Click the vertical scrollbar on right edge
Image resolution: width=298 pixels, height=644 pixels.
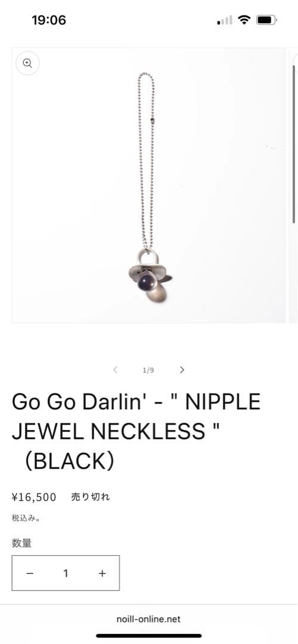(294, 144)
